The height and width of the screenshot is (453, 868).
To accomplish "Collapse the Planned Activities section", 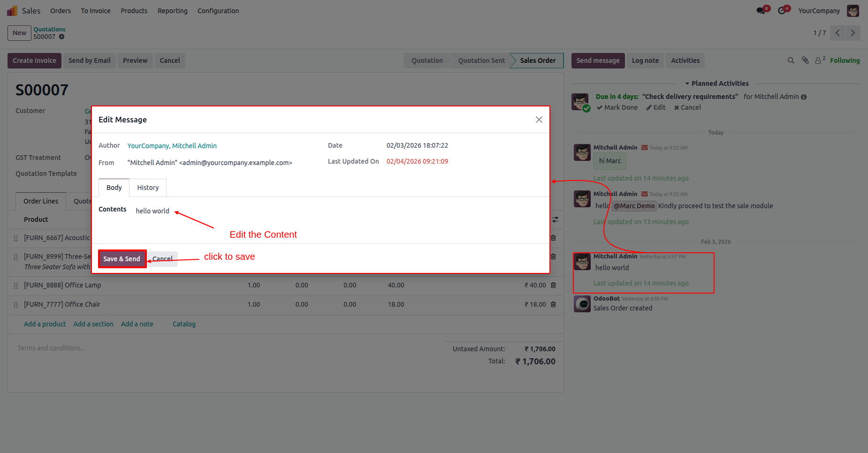I will click(716, 83).
